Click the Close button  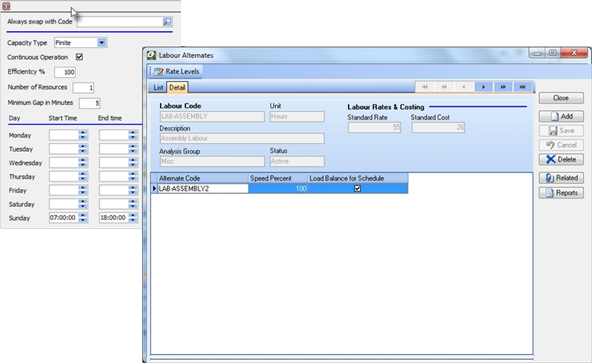point(561,98)
